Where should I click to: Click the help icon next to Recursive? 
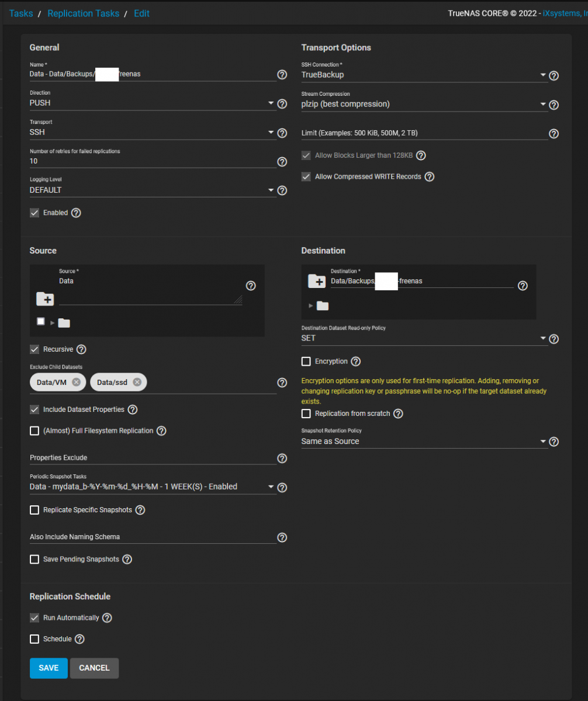pos(82,349)
